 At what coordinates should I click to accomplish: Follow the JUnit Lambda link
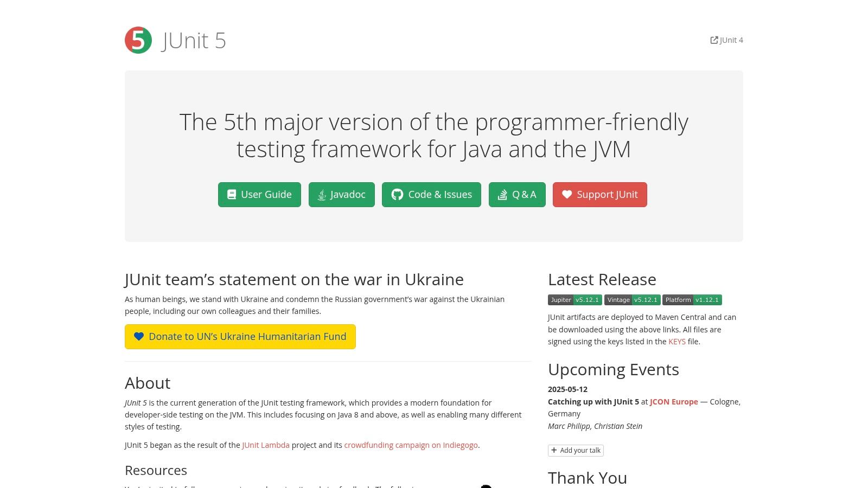[266, 445]
